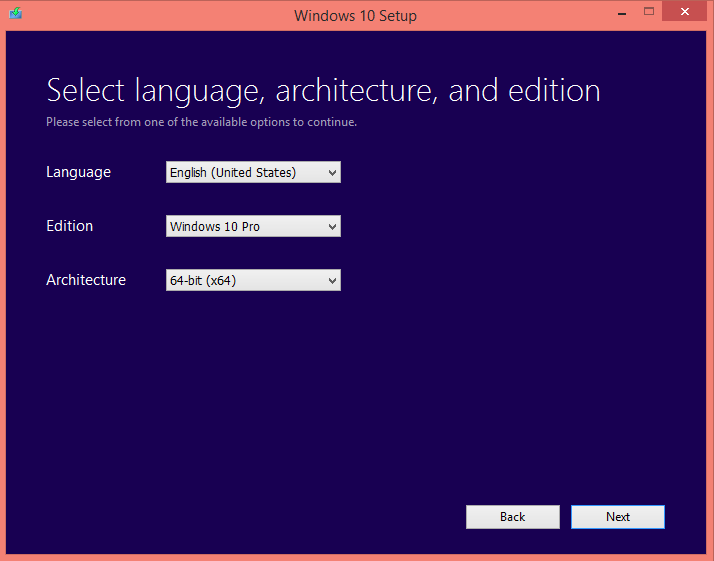
Task: Open the Architecture dropdown showing 64-bit (x64)
Action: coord(253,280)
